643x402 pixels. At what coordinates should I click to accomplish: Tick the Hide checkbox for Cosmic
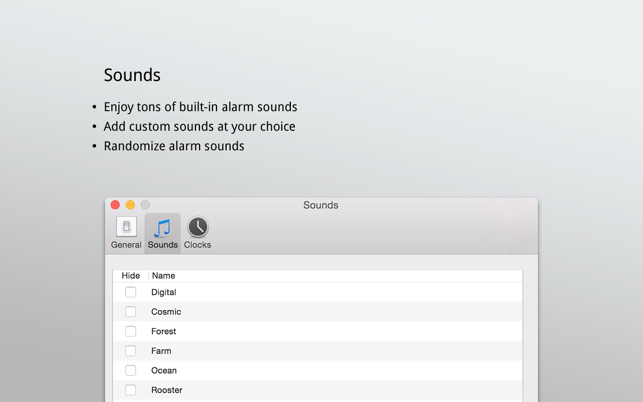[130, 312]
